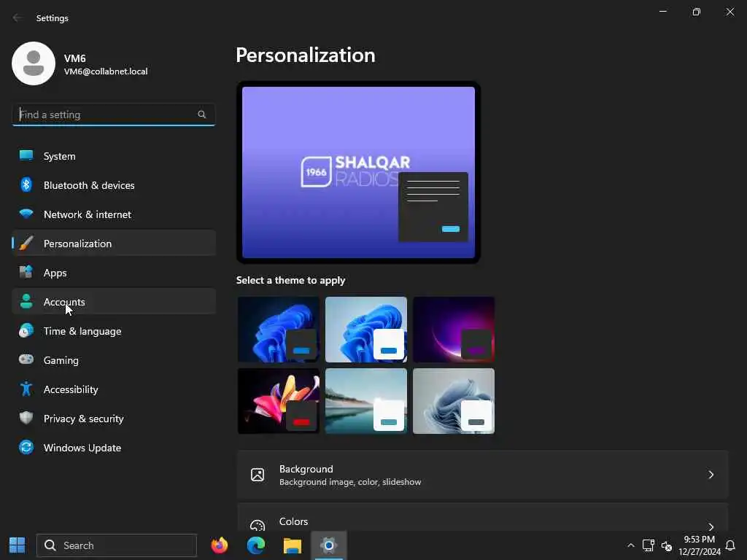
Task: Open Time & language page
Action: tap(114, 330)
